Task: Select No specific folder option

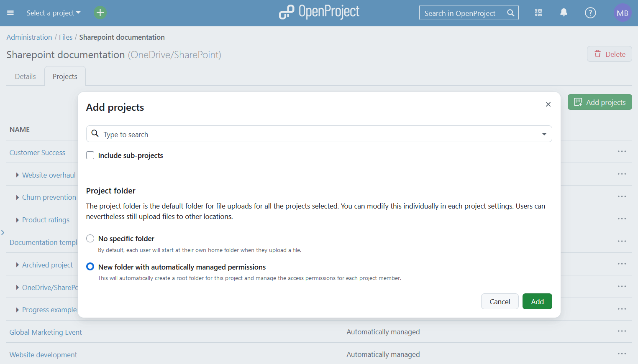Action: [90, 239]
